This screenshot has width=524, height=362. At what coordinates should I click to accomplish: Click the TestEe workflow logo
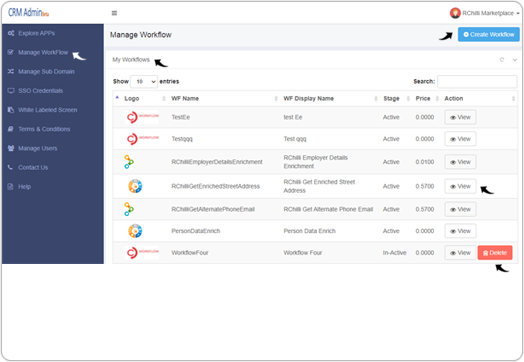(x=142, y=117)
